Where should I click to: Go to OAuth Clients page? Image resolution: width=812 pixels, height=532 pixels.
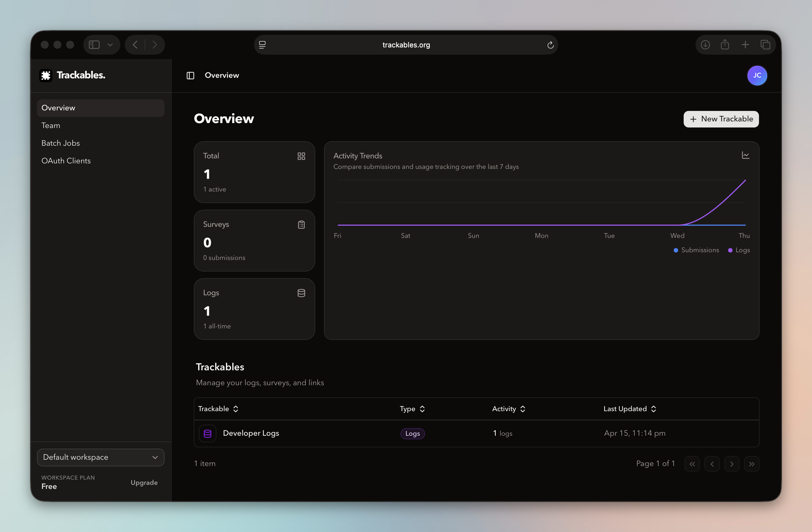click(66, 161)
